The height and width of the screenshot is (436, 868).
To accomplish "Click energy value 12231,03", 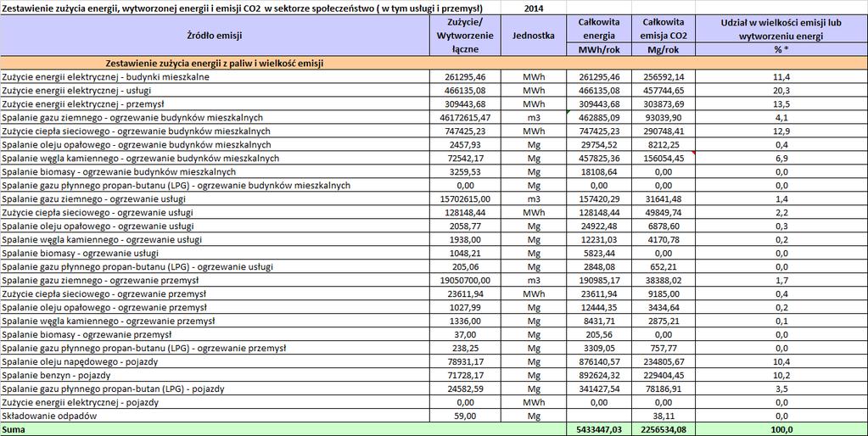I will click(598, 239).
